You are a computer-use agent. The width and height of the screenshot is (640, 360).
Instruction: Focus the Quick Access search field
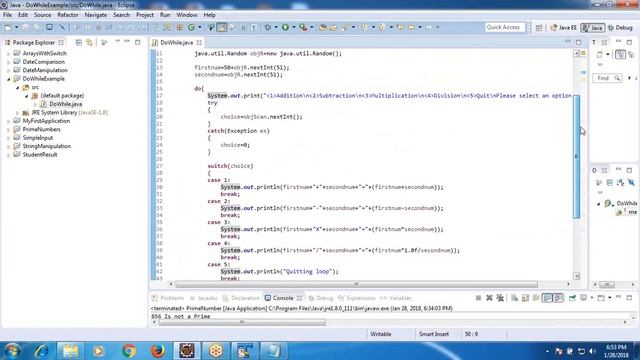point(504,27)
